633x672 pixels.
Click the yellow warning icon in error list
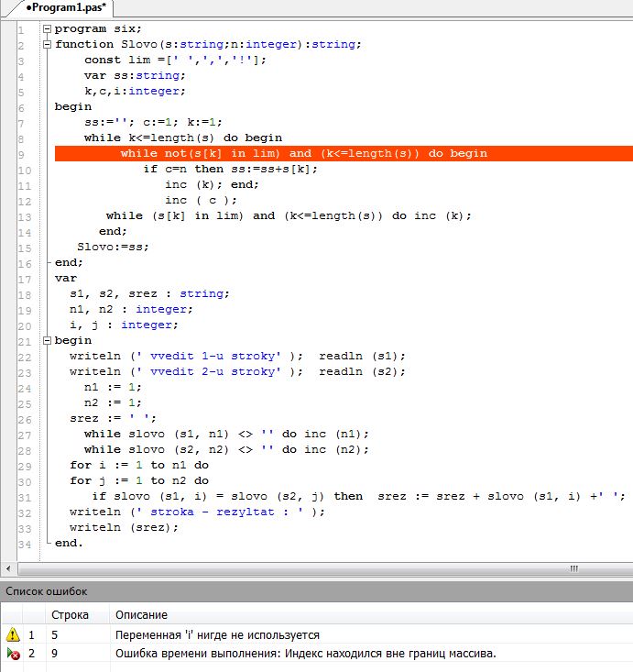[x=13, y=634]
